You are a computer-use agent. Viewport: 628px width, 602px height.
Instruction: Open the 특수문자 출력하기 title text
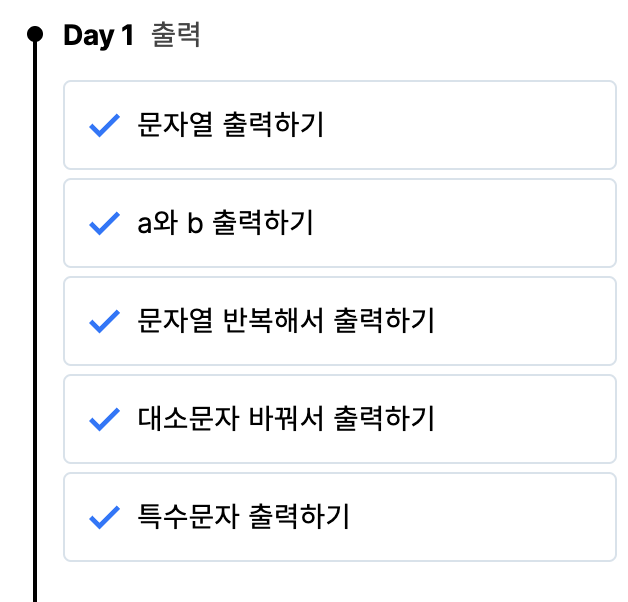point(243,518)
